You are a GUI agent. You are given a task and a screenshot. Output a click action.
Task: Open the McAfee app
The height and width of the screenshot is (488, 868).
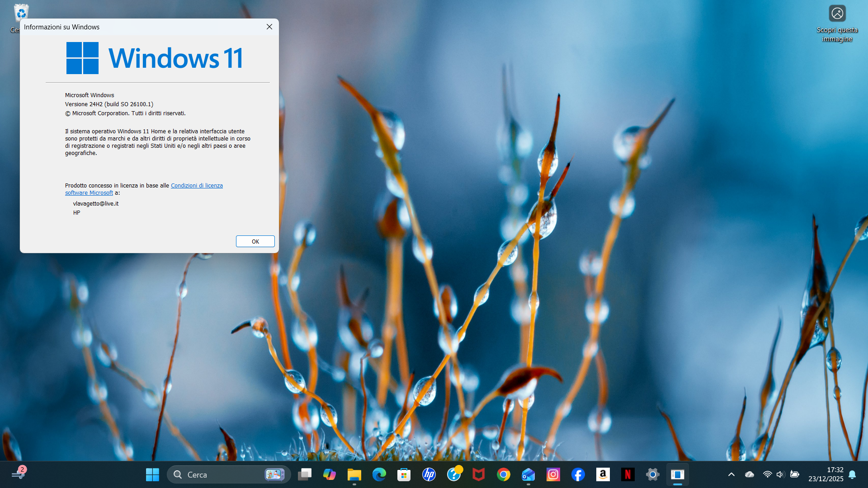click(x=478, y=474)
